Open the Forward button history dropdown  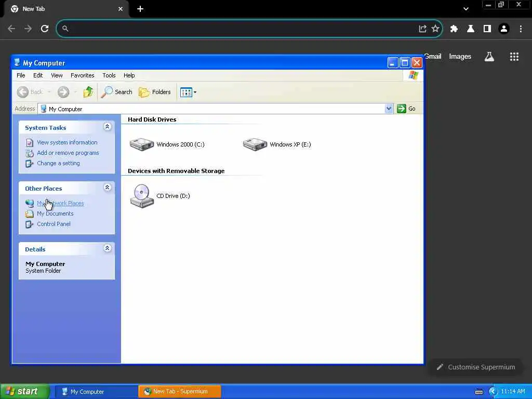(75, 92)
